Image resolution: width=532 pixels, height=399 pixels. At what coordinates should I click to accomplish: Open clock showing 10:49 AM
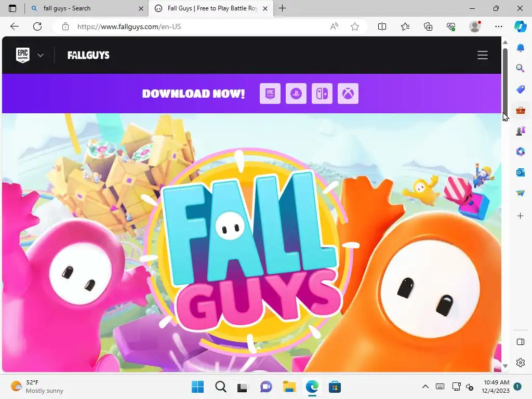[495, 387]
